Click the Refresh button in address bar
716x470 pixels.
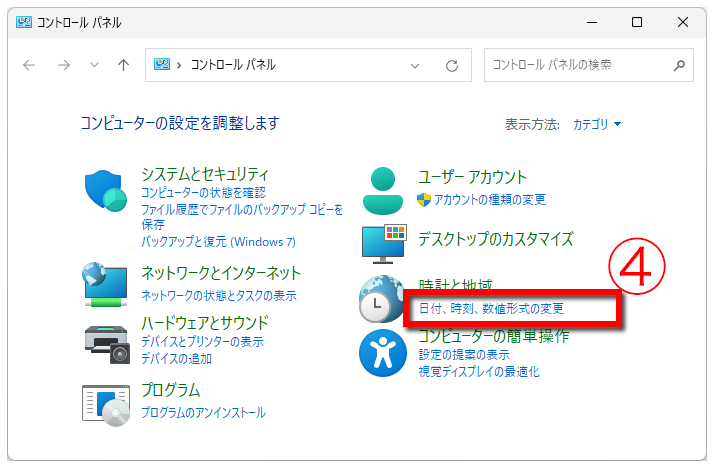click(452, 65)
